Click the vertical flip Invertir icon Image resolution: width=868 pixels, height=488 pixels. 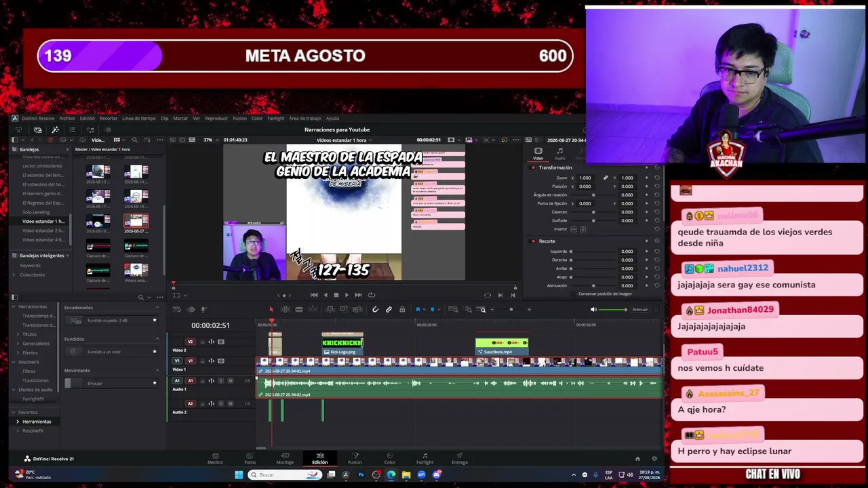(x=583, y=229)
